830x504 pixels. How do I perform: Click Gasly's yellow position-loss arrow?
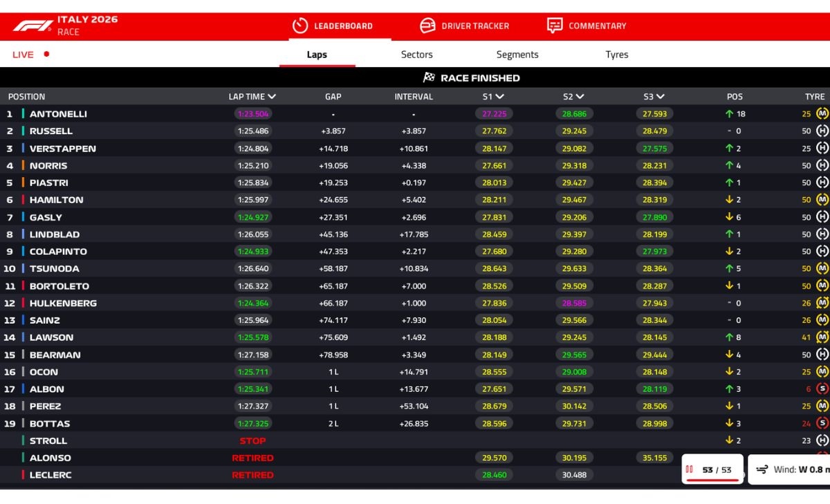pos(729,217)
